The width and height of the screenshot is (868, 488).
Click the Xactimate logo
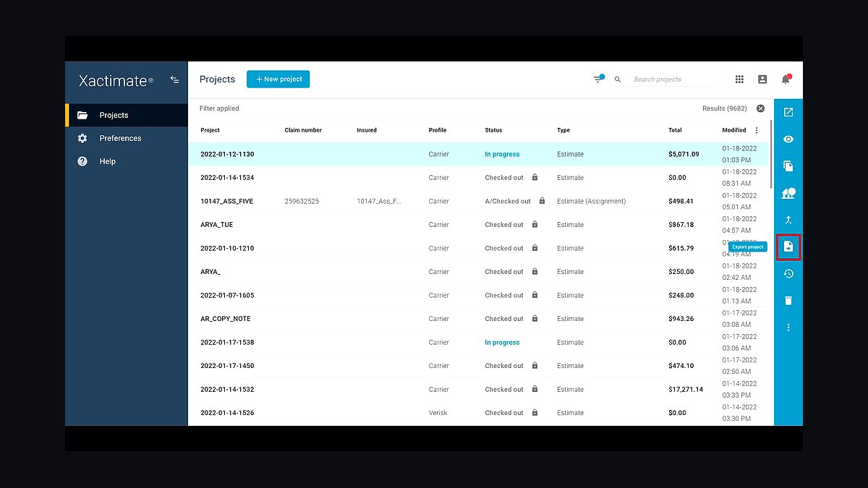116,81
